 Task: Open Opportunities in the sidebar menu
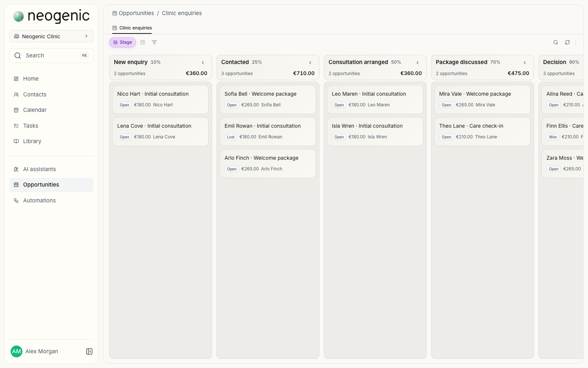tap(51, 185)
